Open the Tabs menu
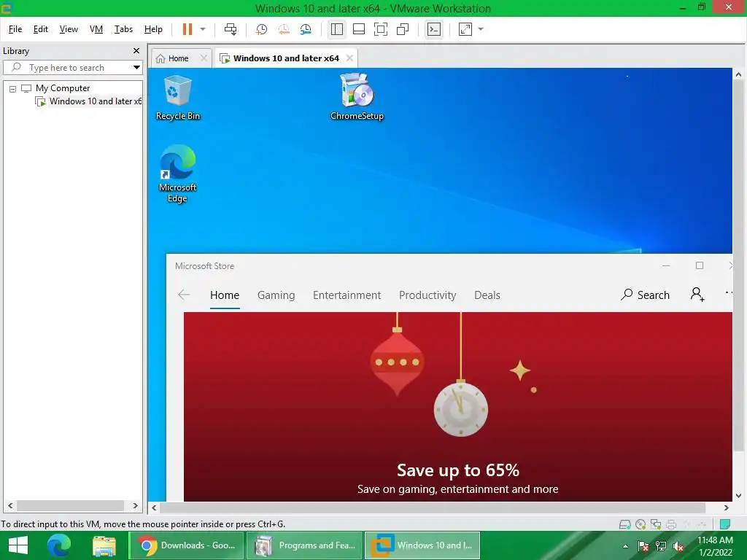Viewport: 747px width, 560px height. click(x=123, y=29)
